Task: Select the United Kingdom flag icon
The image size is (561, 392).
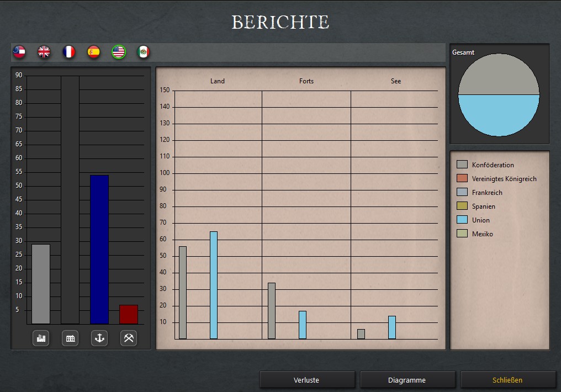Action: click(44, 52)
